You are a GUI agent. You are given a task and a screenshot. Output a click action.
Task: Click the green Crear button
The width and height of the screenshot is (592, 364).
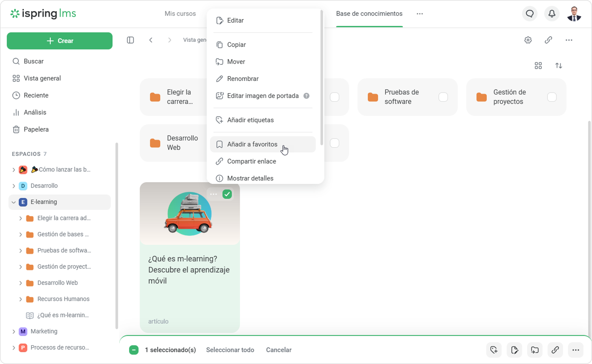pyautogui.click(x=60, y=41)
